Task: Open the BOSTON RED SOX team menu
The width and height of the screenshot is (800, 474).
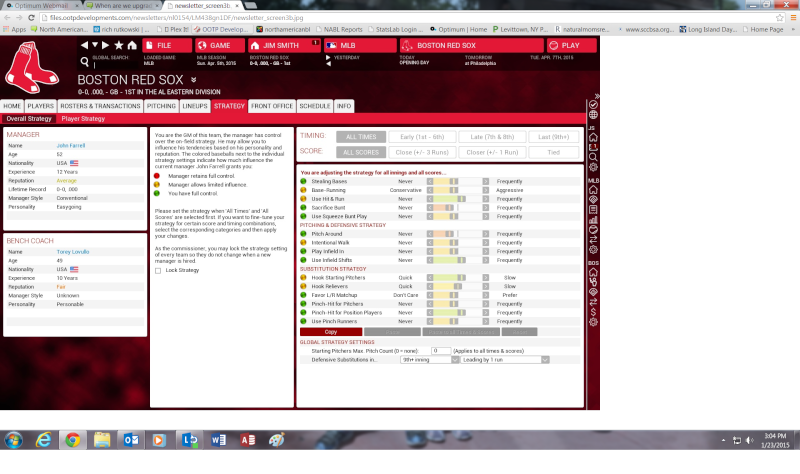Action: click(x=471, y=45)
